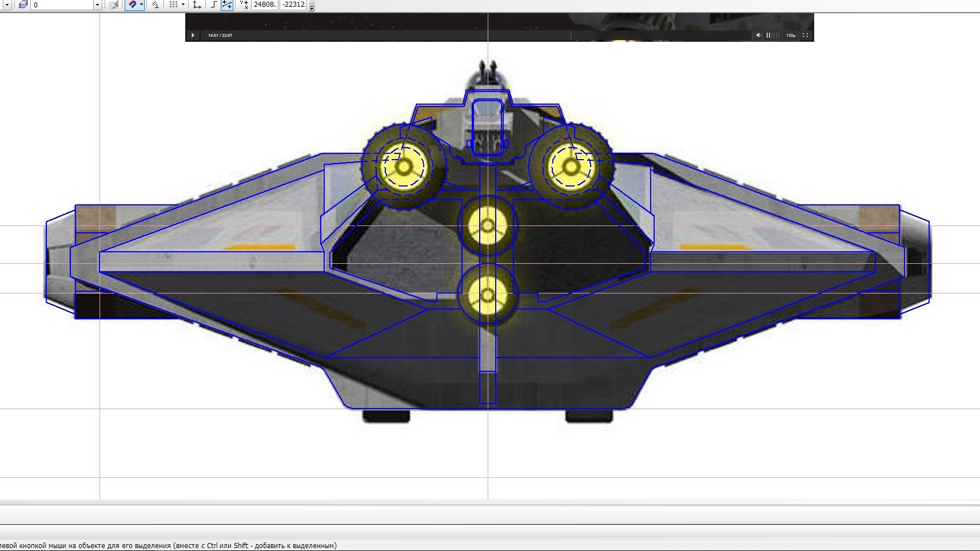Click the Y coordinate field showing -22312
The width and height of the screenshot is (980, 551).
pos(294,5)
